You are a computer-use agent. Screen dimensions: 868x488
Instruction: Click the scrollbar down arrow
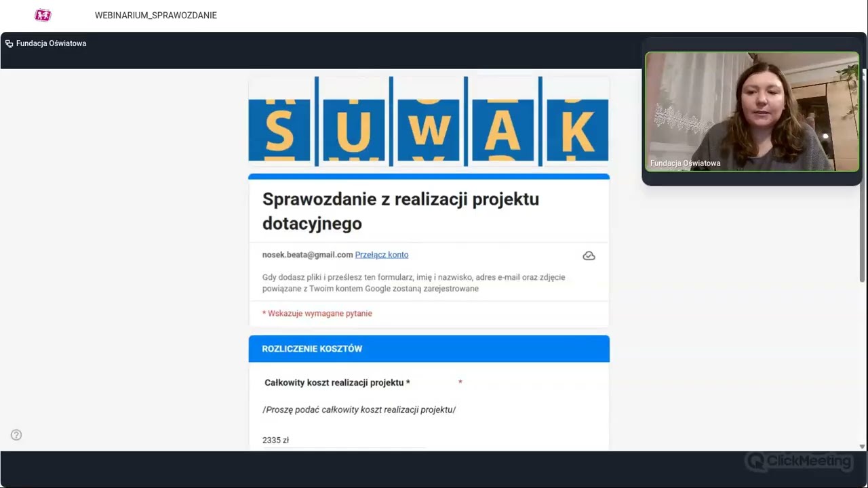(x=863, y=446)
